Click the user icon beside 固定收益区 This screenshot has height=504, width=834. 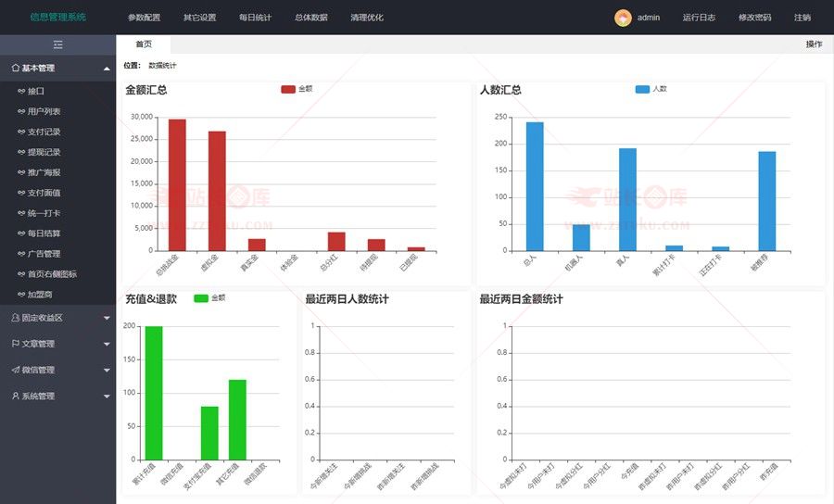click(15, 318)
